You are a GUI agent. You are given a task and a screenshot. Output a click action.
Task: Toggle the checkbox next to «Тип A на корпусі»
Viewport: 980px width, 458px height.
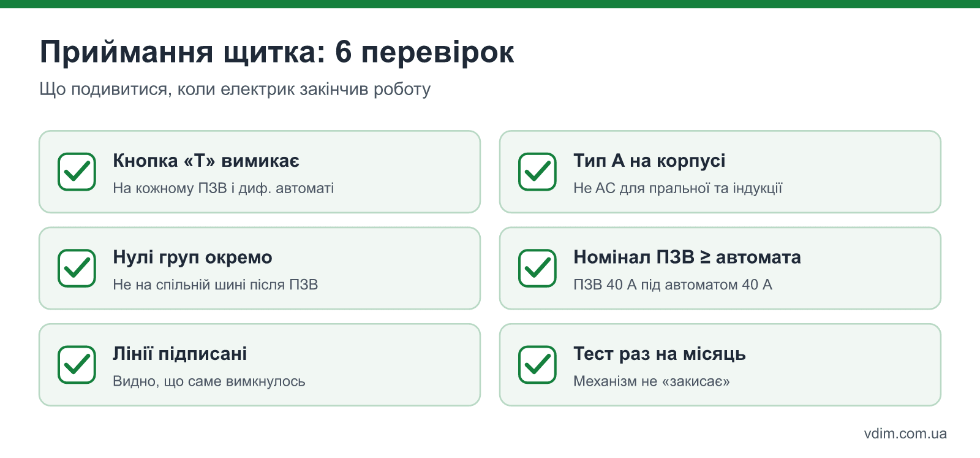(x=537, y=172)
